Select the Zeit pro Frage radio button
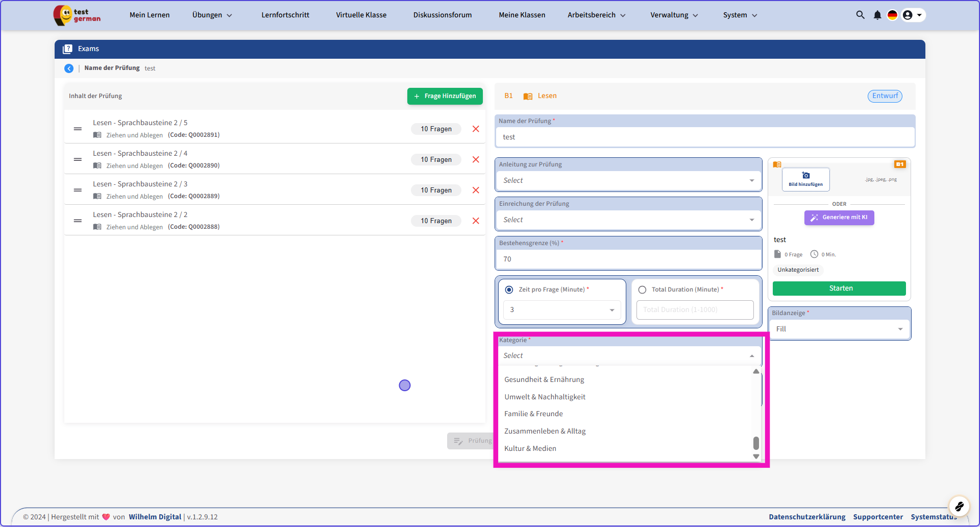Viewport: 980px width, 527px height. tap(509, 290)
